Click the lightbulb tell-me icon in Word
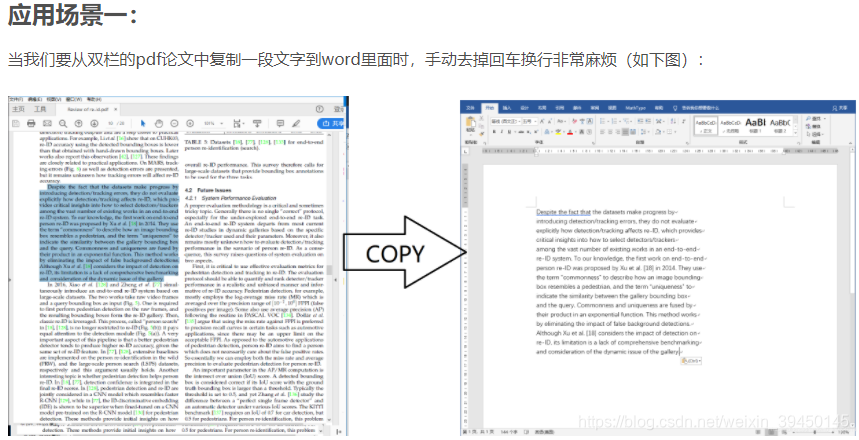 coord(675,108)
